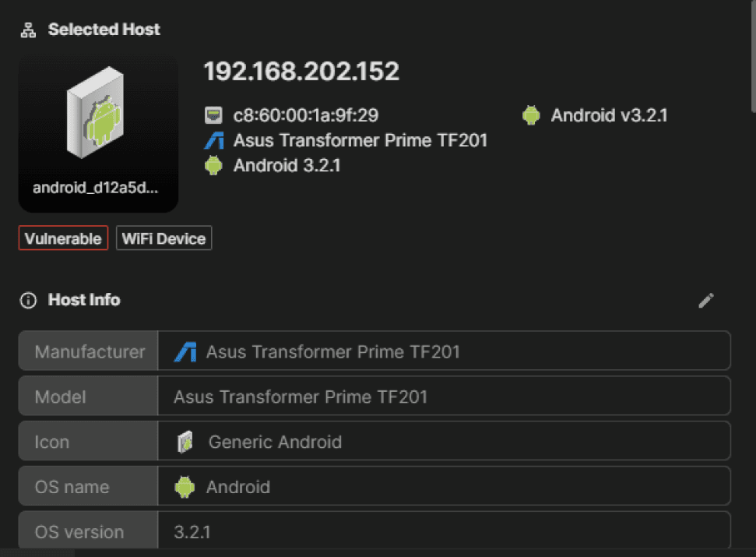Click the MAC address network card icon
Viewport: 756px width, 557px height.
click(x=213, y=115)
